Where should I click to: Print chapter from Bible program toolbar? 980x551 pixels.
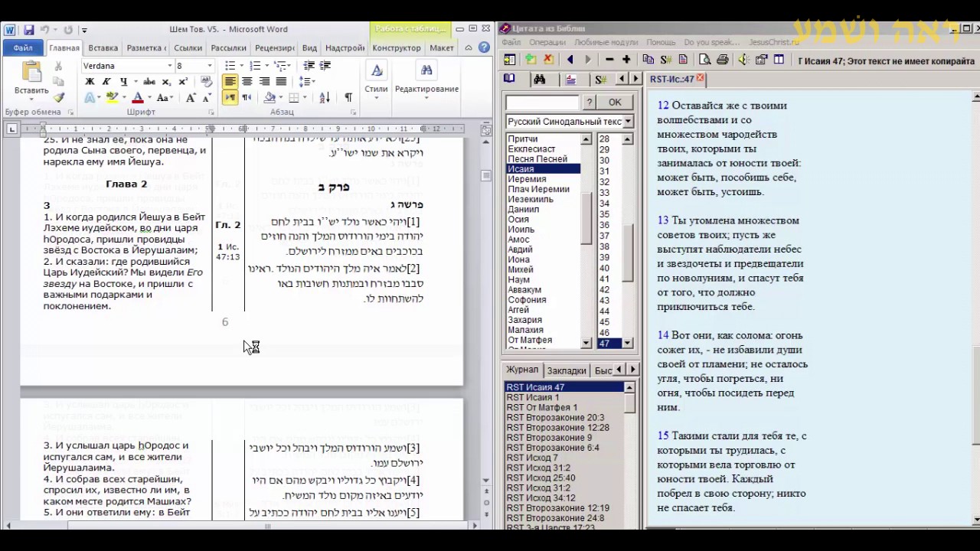[722, 59]
